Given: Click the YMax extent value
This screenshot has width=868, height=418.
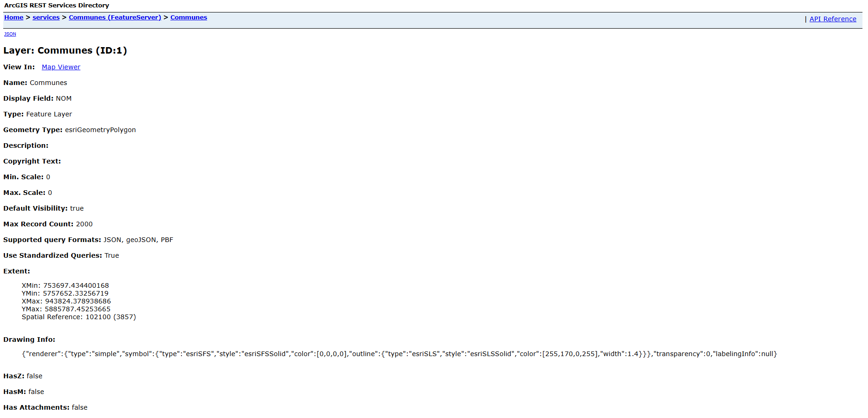Looking at the screenshot, I should 66,309.
